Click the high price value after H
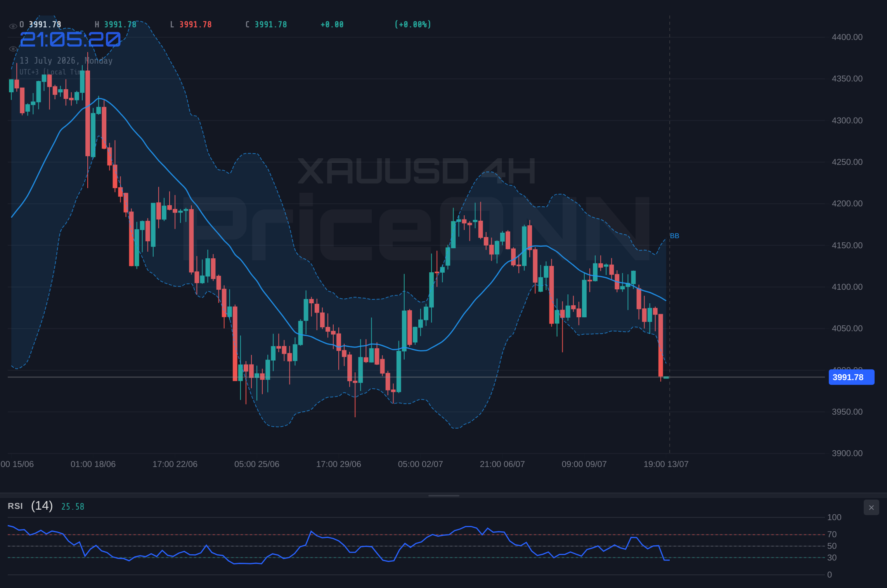The image size is (887, 588). click(120, 24)
